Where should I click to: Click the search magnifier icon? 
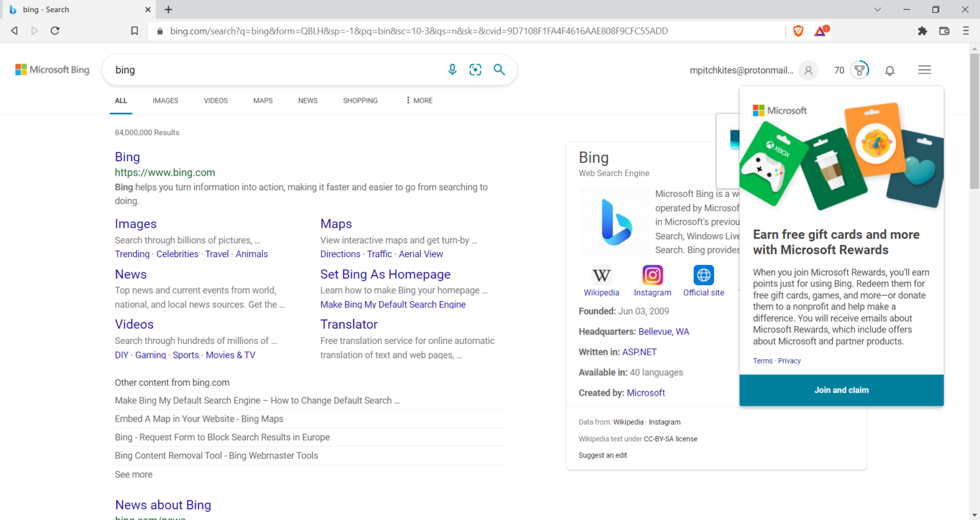(x=500, y=70)
